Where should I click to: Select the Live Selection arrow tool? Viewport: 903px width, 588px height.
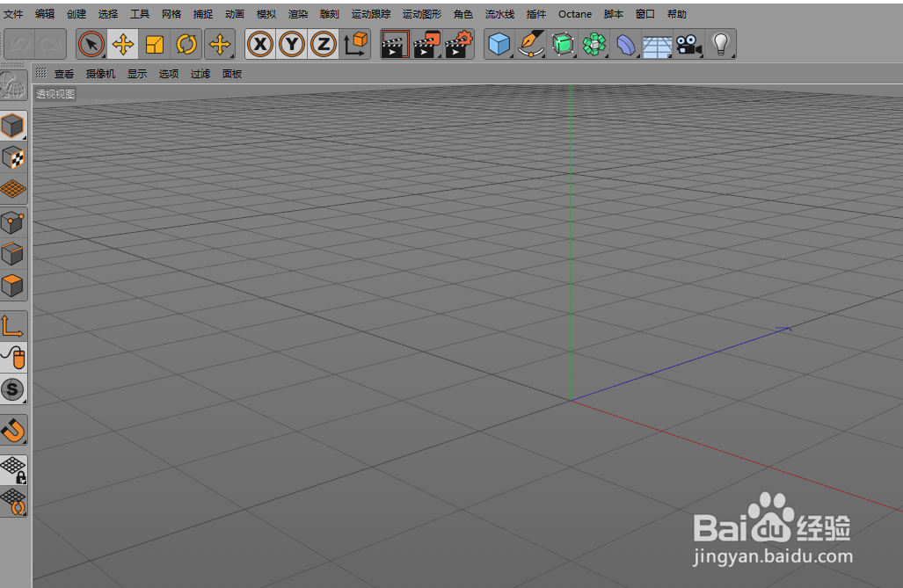click(91, 44)
